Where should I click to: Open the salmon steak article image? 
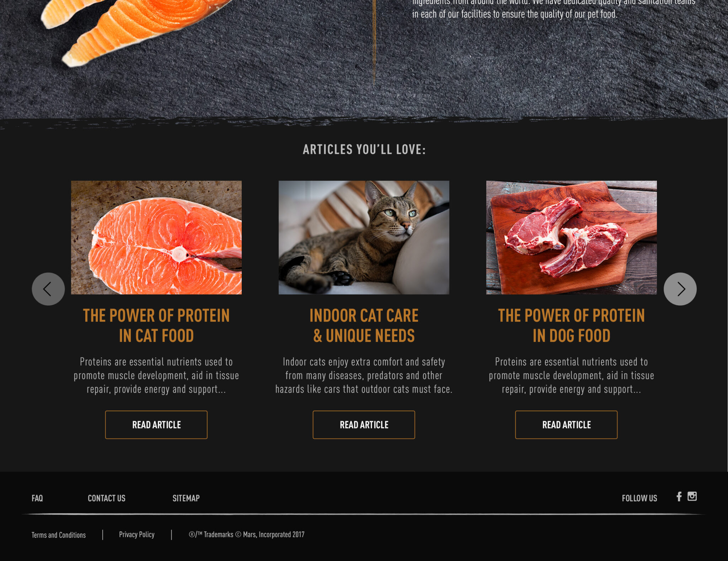pyautogui.click(x=156, y=237)
